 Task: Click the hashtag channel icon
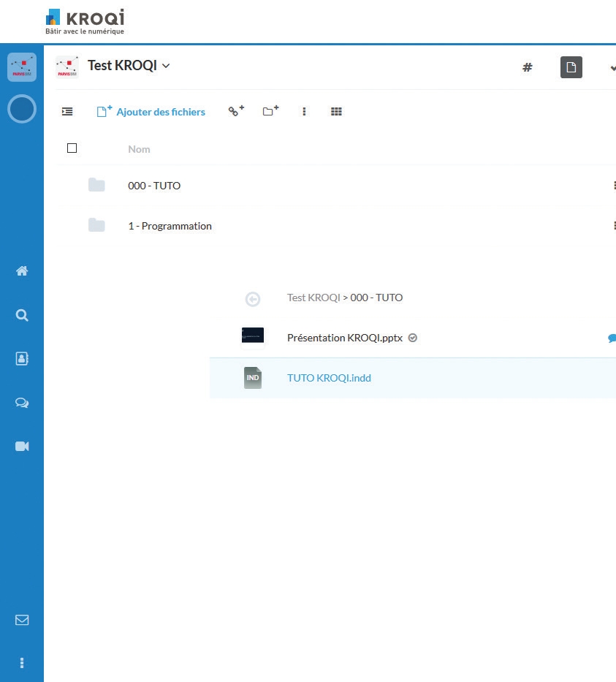(527, 67)
